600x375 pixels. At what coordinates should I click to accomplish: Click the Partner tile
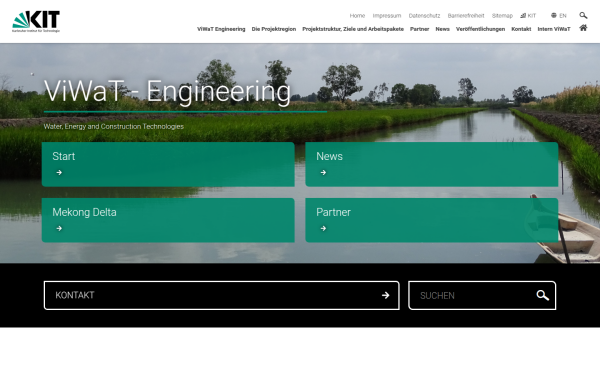click(432, 220)
